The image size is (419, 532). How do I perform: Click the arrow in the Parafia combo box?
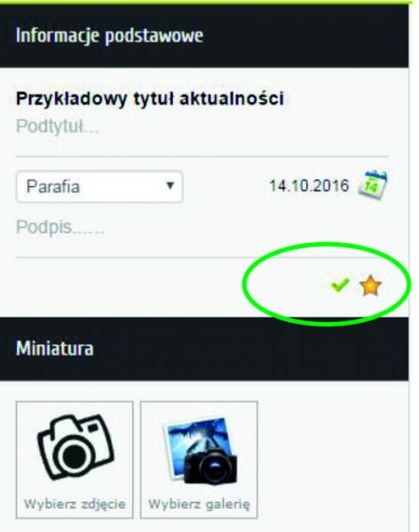tap(170, 185)
